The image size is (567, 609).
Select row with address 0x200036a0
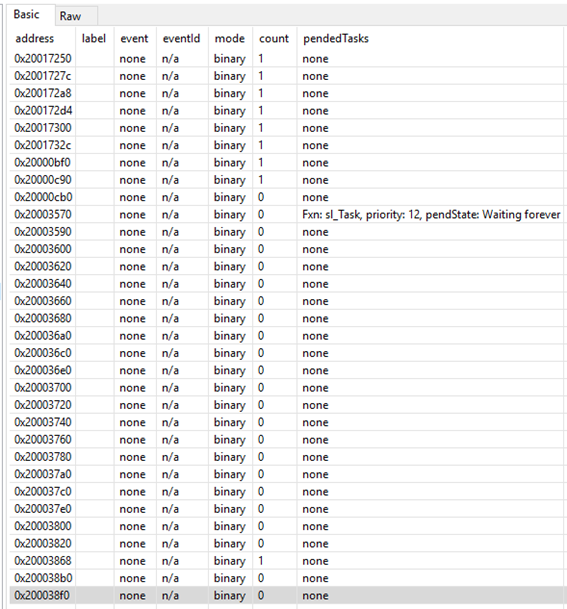click(x=287, y=336)
